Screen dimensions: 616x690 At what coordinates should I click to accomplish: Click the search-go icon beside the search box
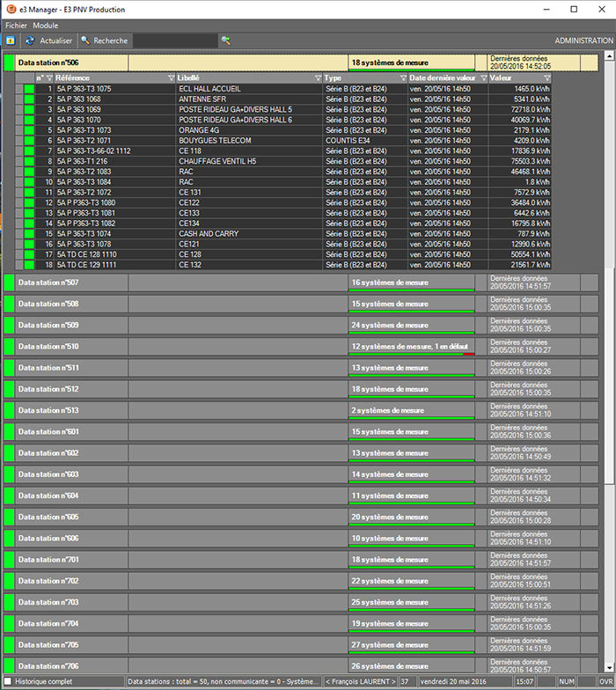[x=226, y=40]
